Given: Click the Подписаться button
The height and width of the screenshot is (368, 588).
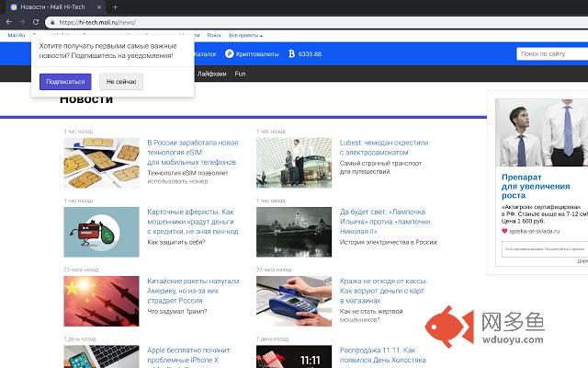Looking at the screenshot, I should (65, 82).
